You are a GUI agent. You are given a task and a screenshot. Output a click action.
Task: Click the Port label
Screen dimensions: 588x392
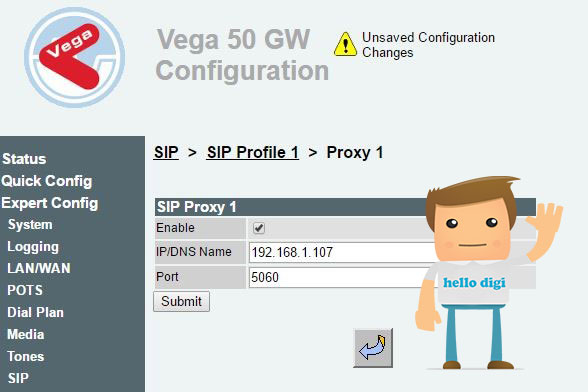point(167,277)
